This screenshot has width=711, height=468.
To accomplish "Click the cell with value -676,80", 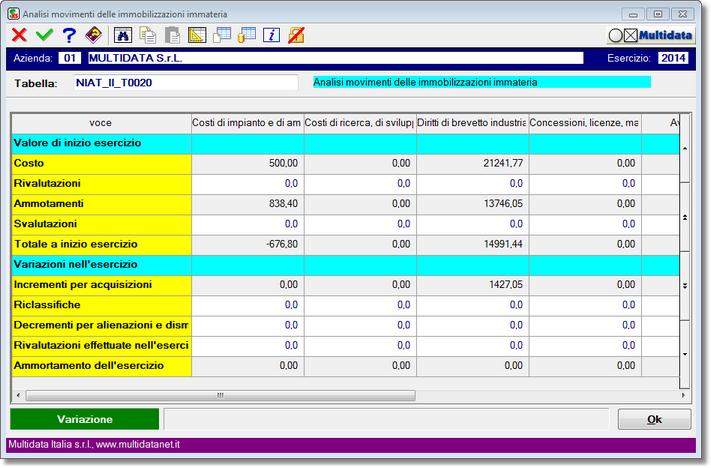I will (x=248, y=244).
